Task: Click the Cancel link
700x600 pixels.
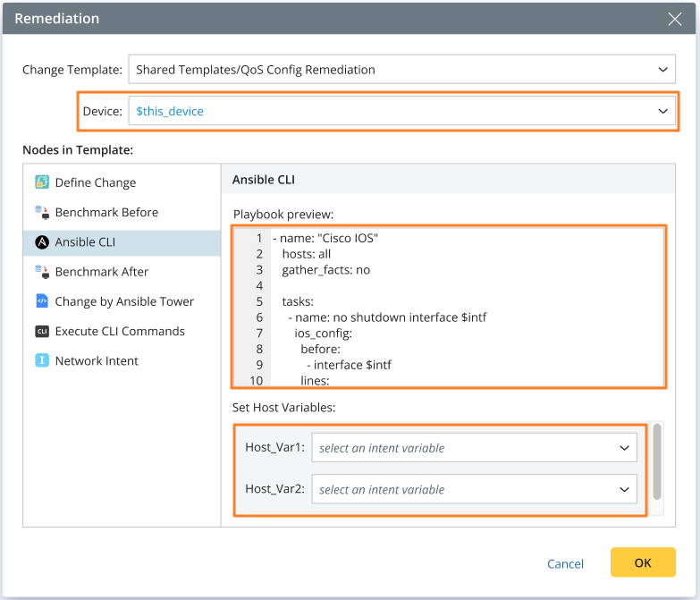Action: click(565, 564)
